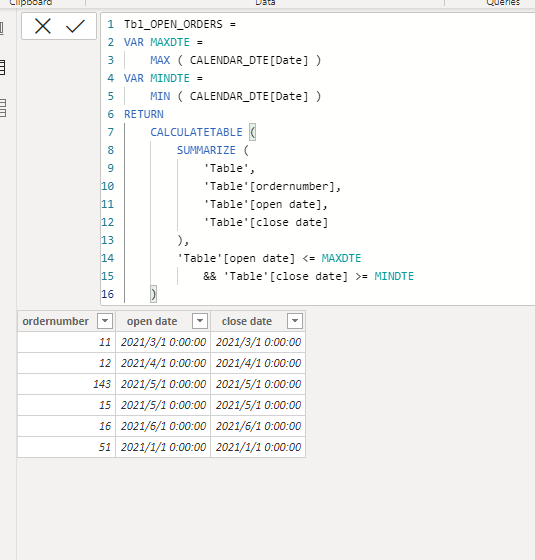Click MINDTE reference on line 15
Screen dimensions: 535x560
pos(394,276)
